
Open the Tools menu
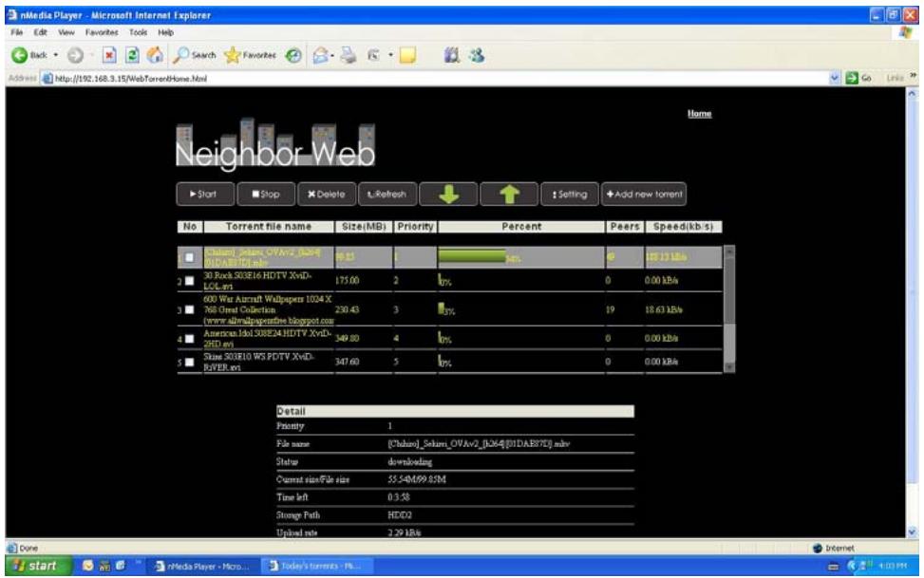138,32
